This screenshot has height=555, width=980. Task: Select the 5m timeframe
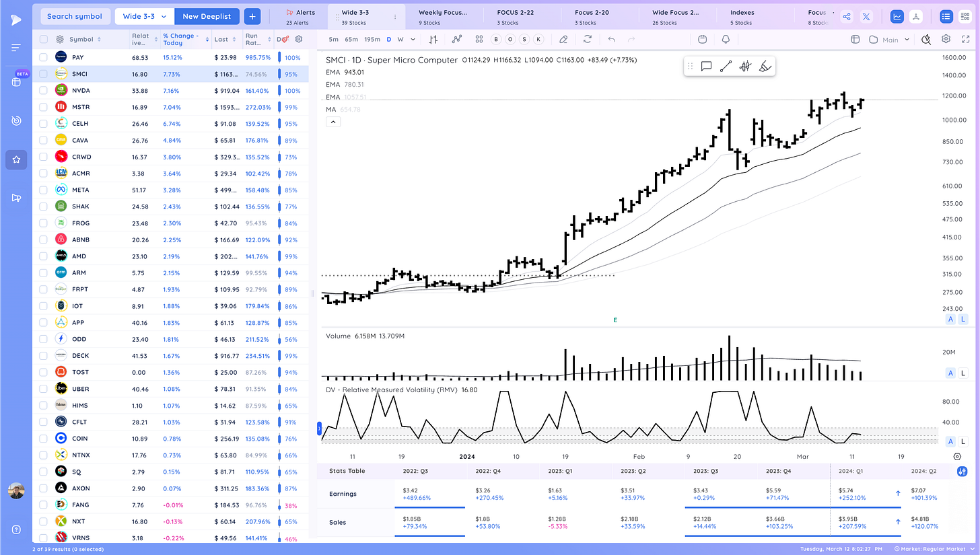click(x=334, y=40)
